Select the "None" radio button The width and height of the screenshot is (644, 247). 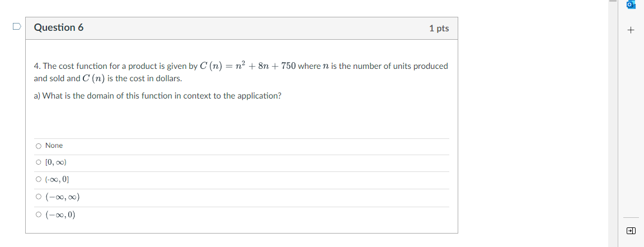[x=38, y=146]
